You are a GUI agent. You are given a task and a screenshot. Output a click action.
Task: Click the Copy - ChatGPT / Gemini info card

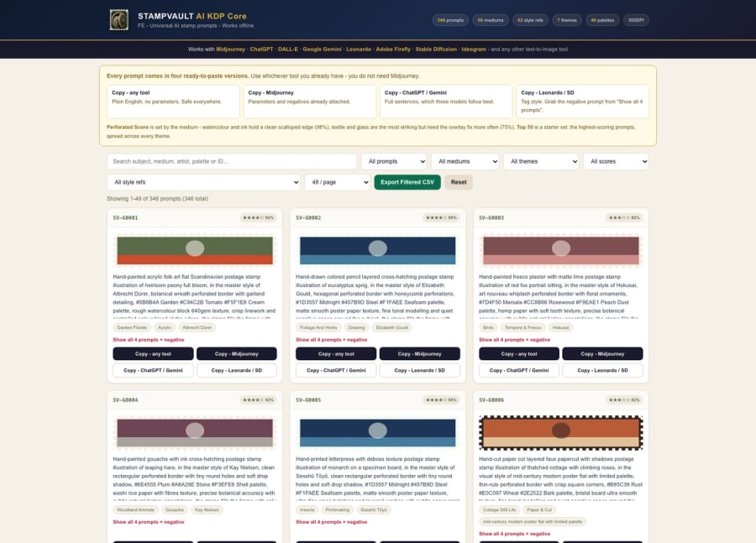click(446, 102)
